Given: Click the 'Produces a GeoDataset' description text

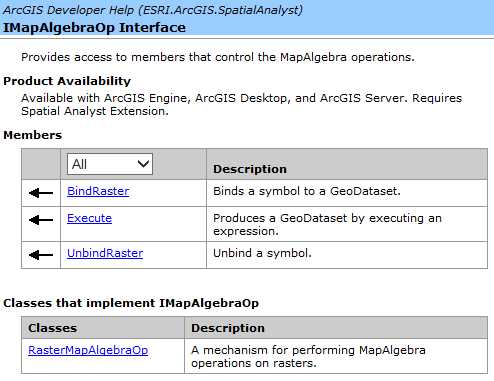Looking at the screenshot, I should [327, 225].
